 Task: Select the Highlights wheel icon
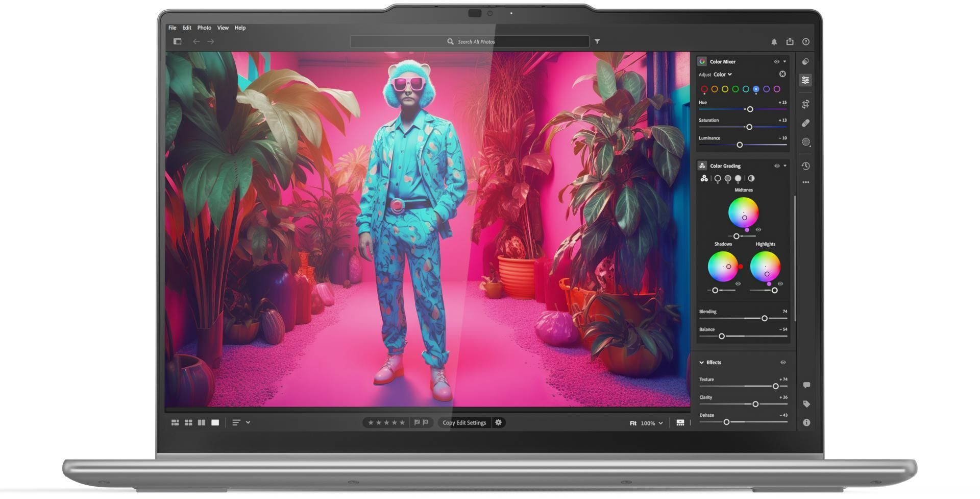(738, 178)
